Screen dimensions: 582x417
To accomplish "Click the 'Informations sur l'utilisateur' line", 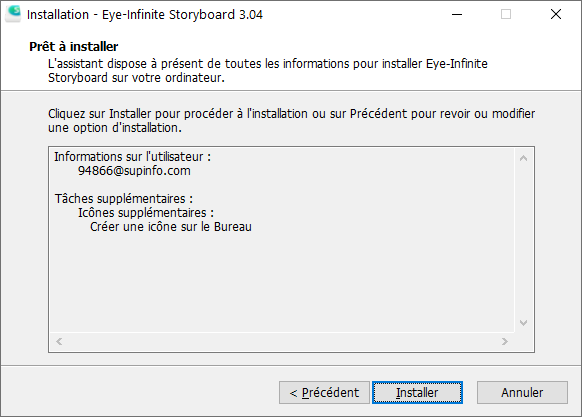I will click(133, 157).
